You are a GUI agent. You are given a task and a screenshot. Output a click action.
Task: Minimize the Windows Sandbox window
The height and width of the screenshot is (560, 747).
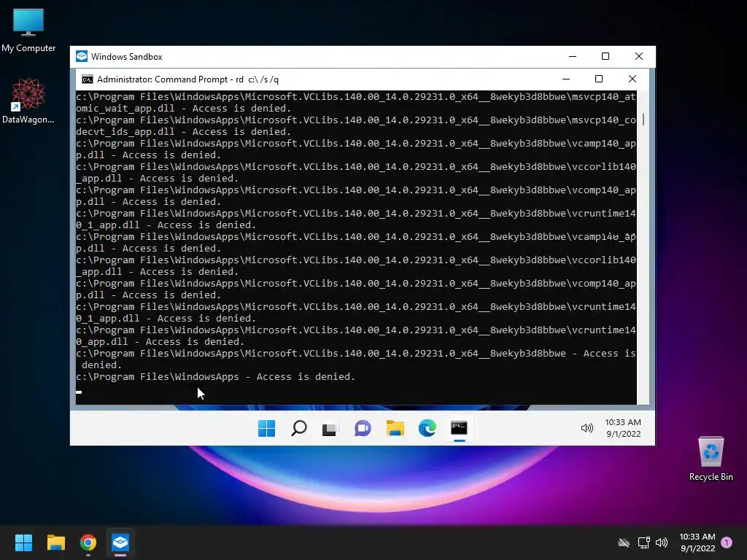coord(573,57)
